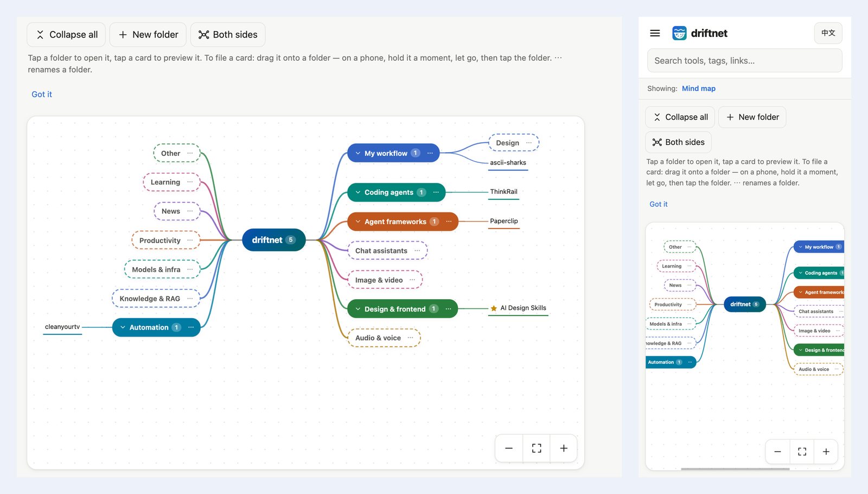This screenshot has width=868, height=494.
Task: Open the more menu on My workflow folder
Action: pyautogui.click(x=430, y=154)
